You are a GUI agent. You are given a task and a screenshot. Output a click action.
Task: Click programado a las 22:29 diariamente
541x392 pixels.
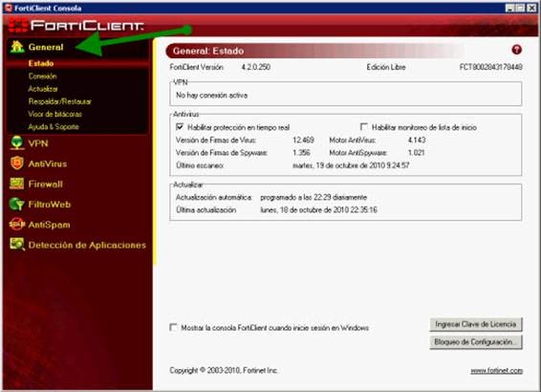pyautogui.click(x=314, y=197)
